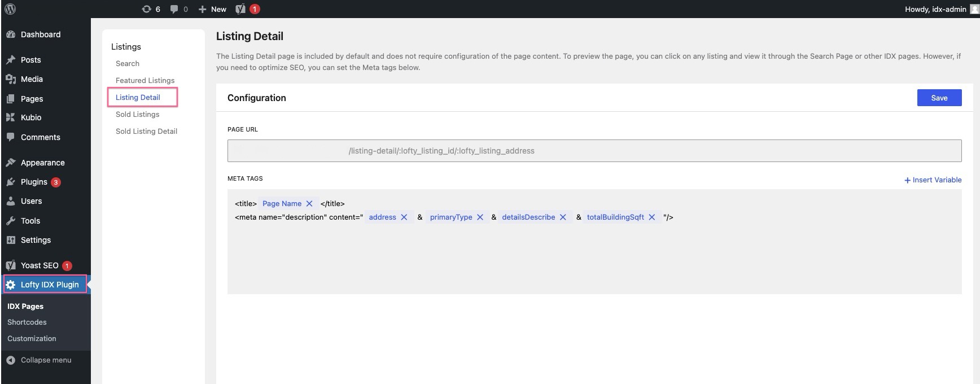Open the Shortcodes submenu
Viewport: 980px width, 384px height.
27,322
